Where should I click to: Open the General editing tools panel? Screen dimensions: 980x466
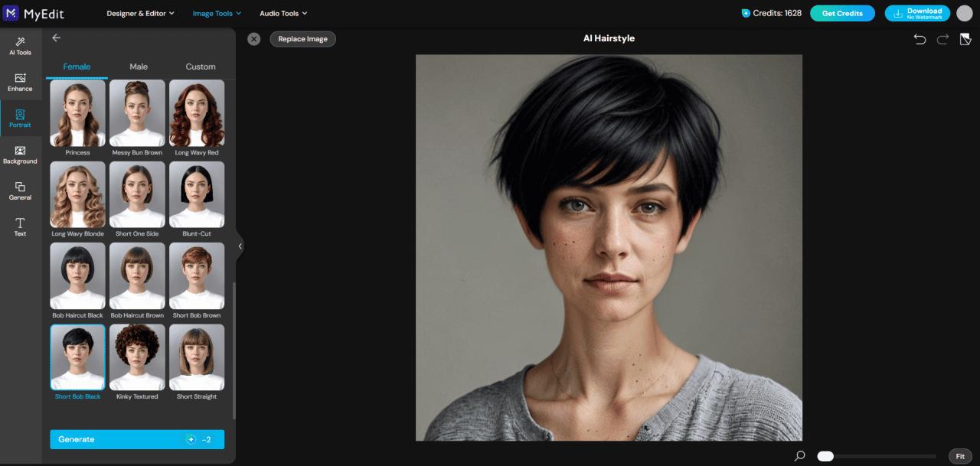[20, 191]
